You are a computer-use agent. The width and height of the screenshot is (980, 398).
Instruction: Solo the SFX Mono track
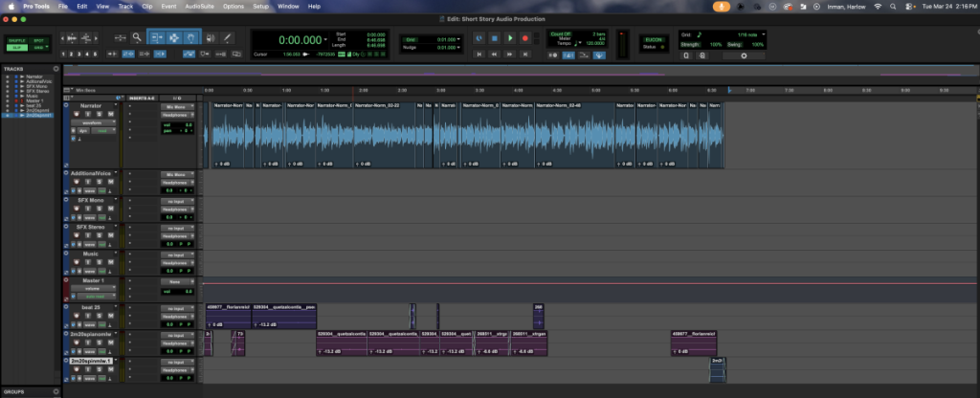(x=99, y=209)
